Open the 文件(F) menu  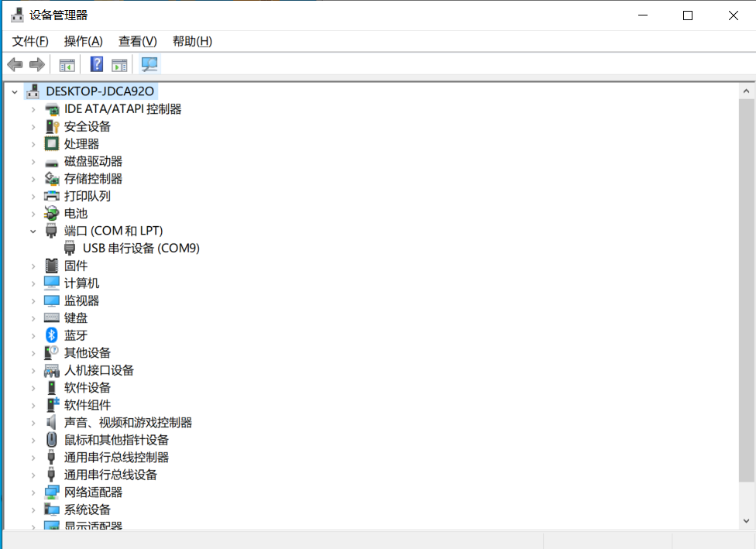(x=30, y=42)
